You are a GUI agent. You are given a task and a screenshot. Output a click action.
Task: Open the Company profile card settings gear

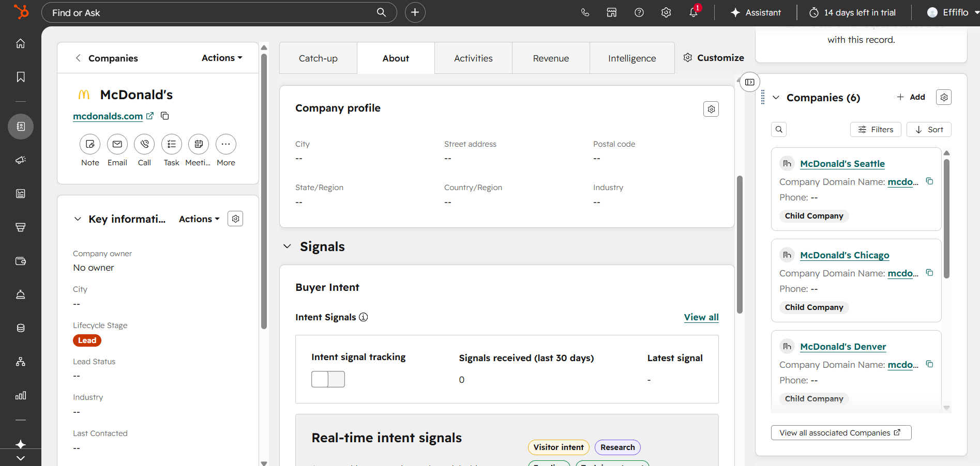711,109
